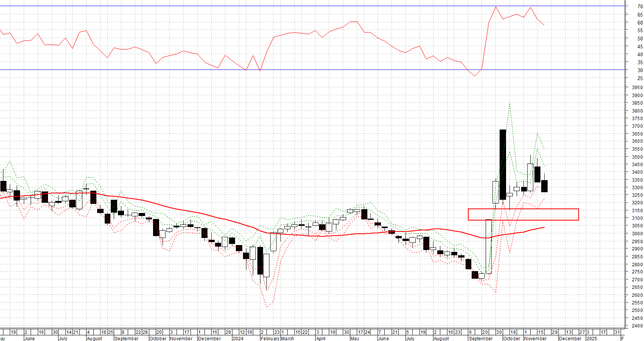This screenshot has width=644, height=341.
Task: Select the 2025 year label on the time axis
Action: click(591, 338)
